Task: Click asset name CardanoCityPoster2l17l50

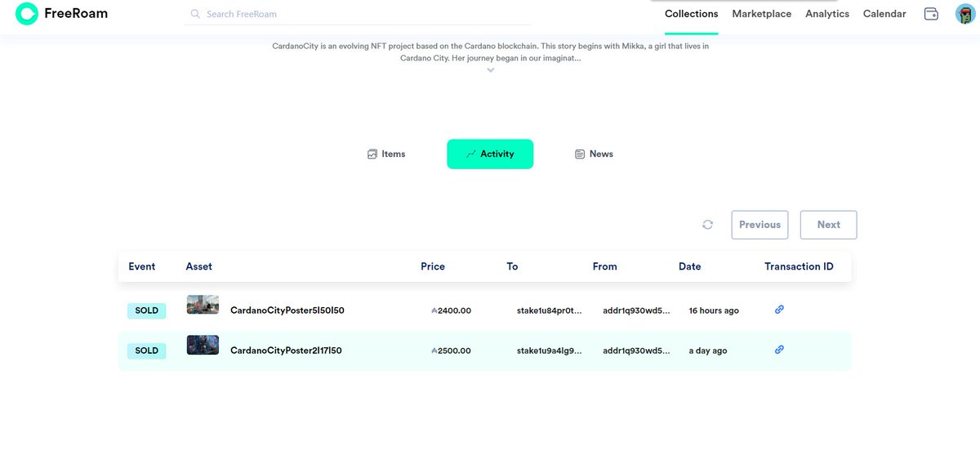Action: coord(286,351)
